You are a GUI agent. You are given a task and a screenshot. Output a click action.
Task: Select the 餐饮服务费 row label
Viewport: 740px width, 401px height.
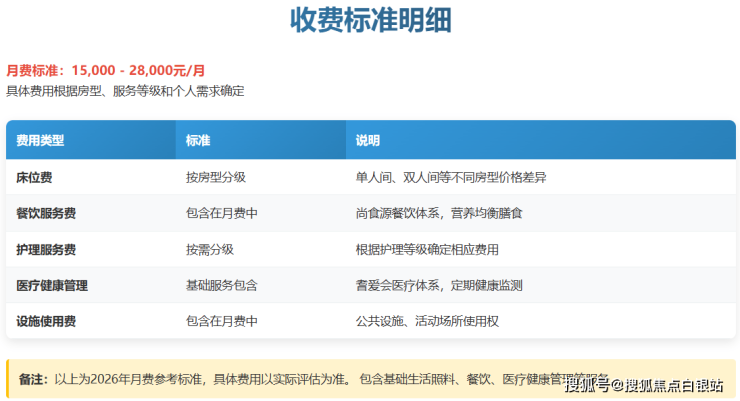[47, 213]
